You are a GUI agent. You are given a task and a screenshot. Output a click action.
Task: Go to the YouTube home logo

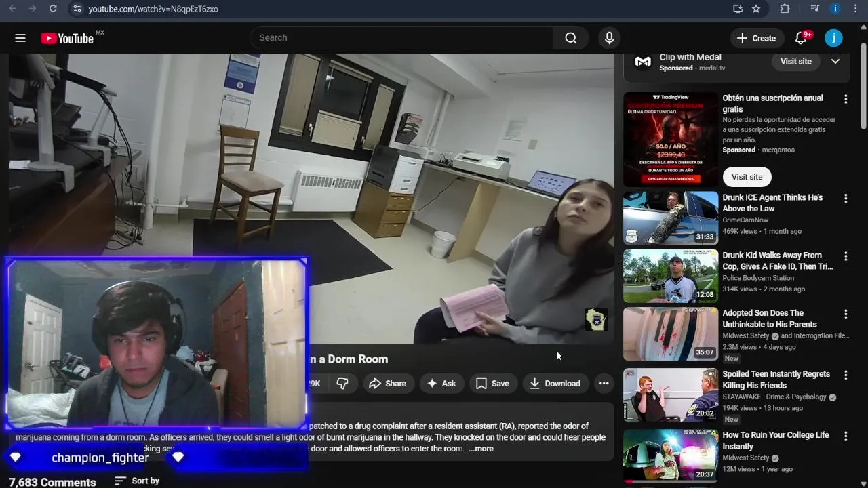tap(67, 38)
